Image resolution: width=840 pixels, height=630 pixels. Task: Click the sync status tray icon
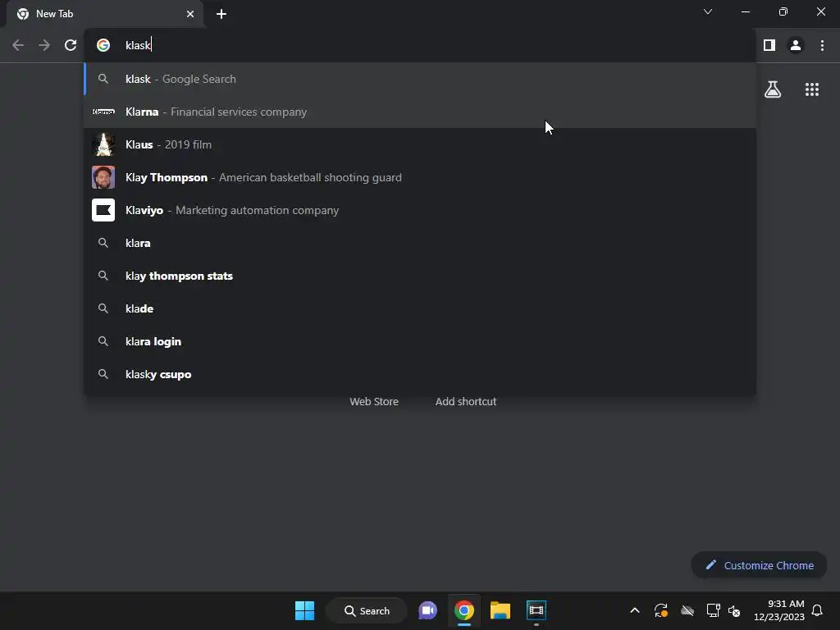pos(661,610)
